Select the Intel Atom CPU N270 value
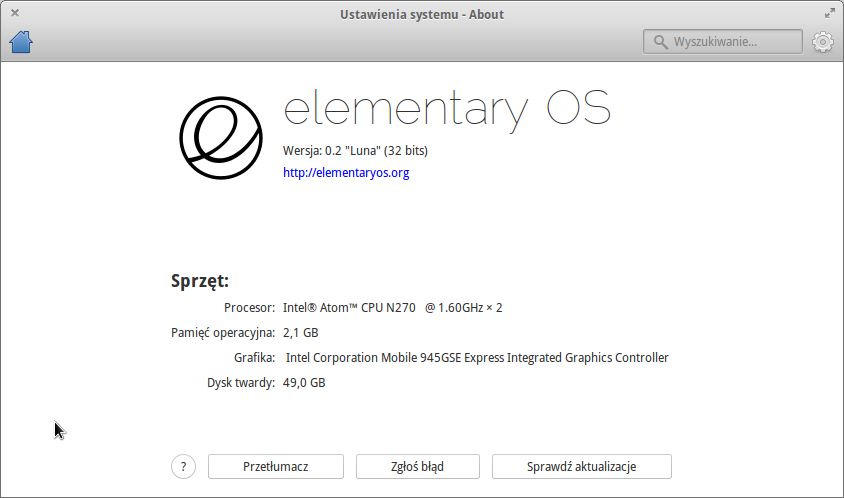The height and width of the screenshot is (498, 844). 392,307
